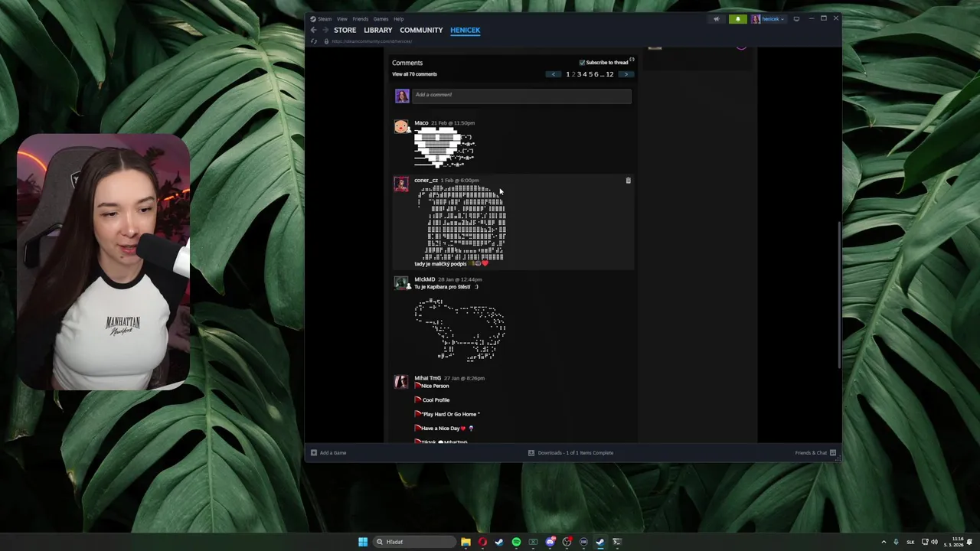This screenshot has width=980, height=551.
Task: Open Friends & Chat icon
Action: [x=833, y=452]
